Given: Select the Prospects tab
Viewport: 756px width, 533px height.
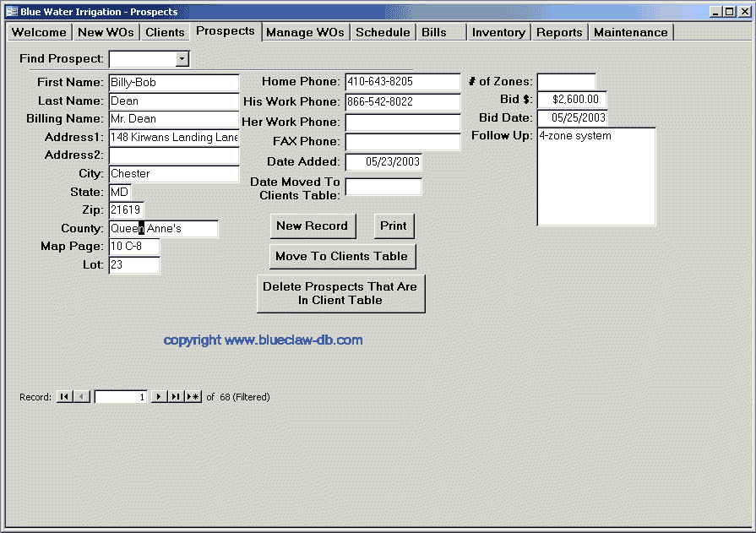Looking at the screenshot, I should (226, 31).
